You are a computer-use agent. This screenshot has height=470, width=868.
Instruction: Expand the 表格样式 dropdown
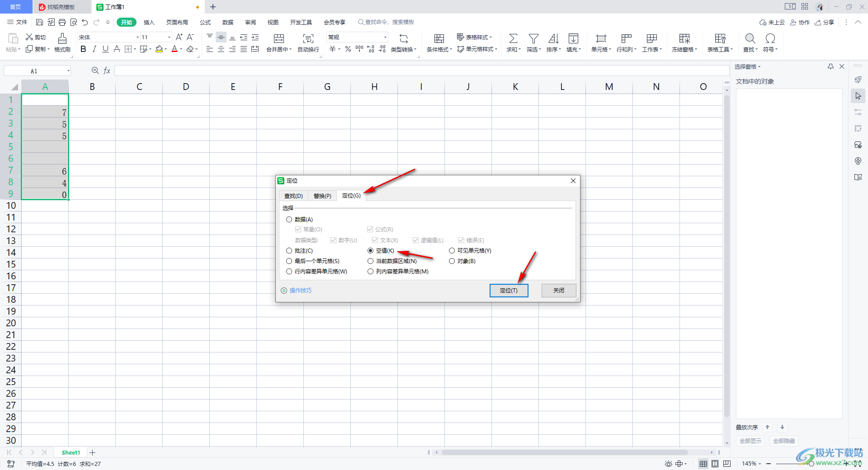tap(491, 38)
